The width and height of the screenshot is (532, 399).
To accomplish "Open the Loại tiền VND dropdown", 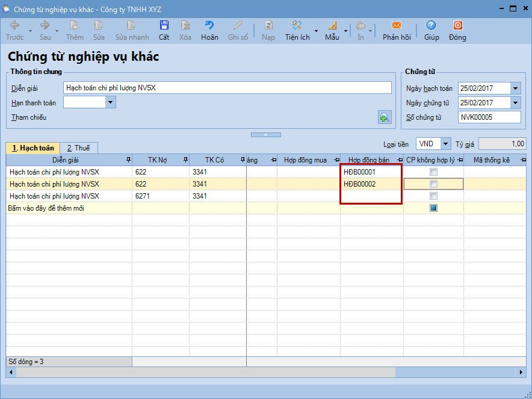I will (445, 144).
